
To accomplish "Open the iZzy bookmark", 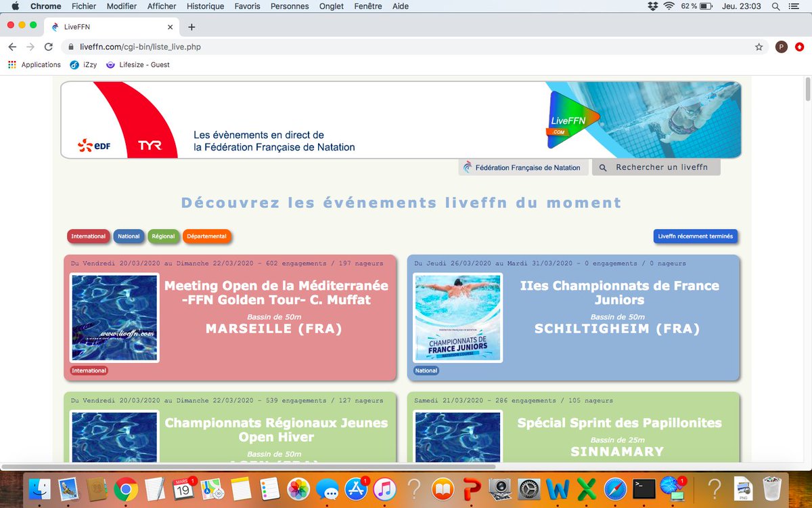I will point(84,65).
